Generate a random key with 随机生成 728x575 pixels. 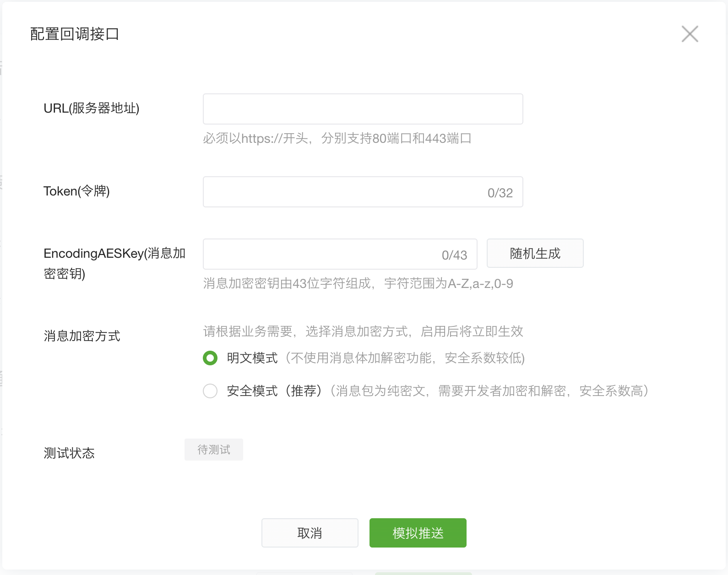(535, 253)
